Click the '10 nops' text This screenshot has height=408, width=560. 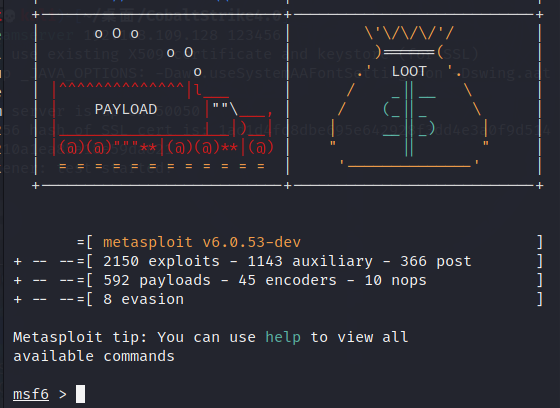395,280
